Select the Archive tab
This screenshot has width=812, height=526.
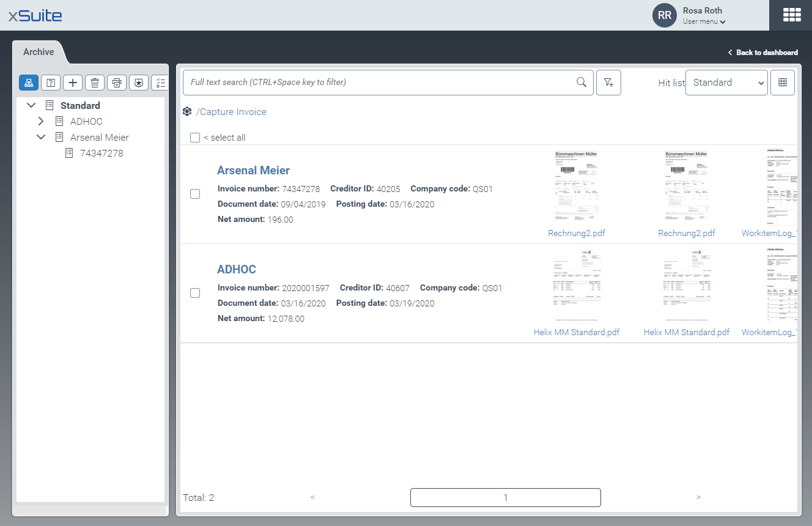pos(39,52)
